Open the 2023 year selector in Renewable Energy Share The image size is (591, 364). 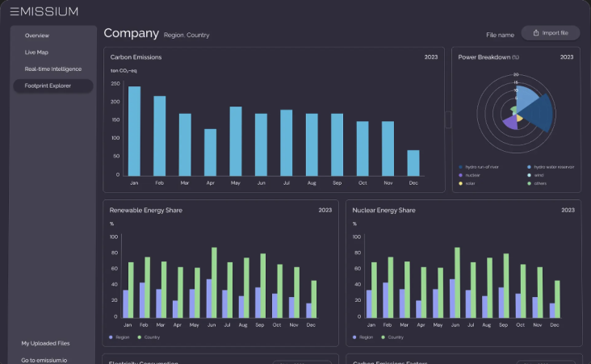tap(325, 210)
